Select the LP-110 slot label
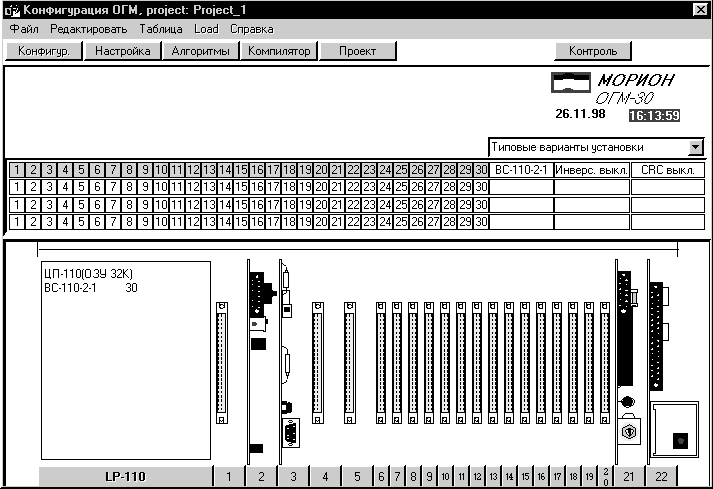This screenshot has width=713, height=489. tap(125, 477)
